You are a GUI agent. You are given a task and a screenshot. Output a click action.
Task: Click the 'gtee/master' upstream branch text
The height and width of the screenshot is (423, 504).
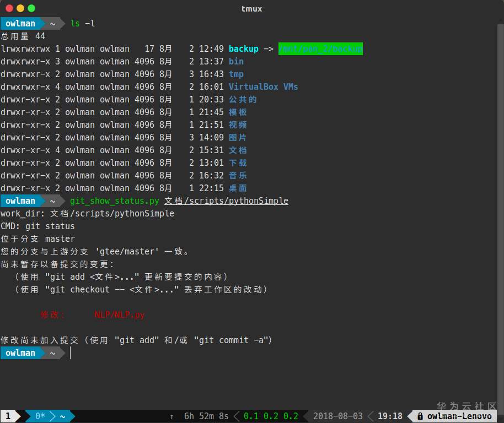click(127, 251)
